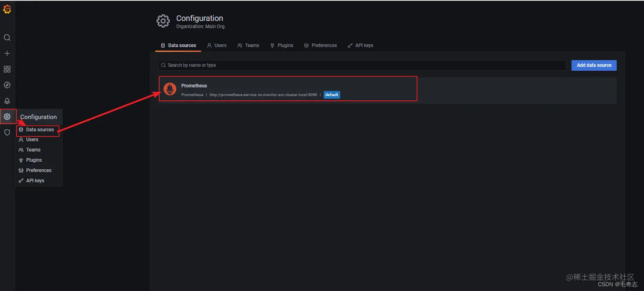Switch to the Data sources tab

coord(178,46)
